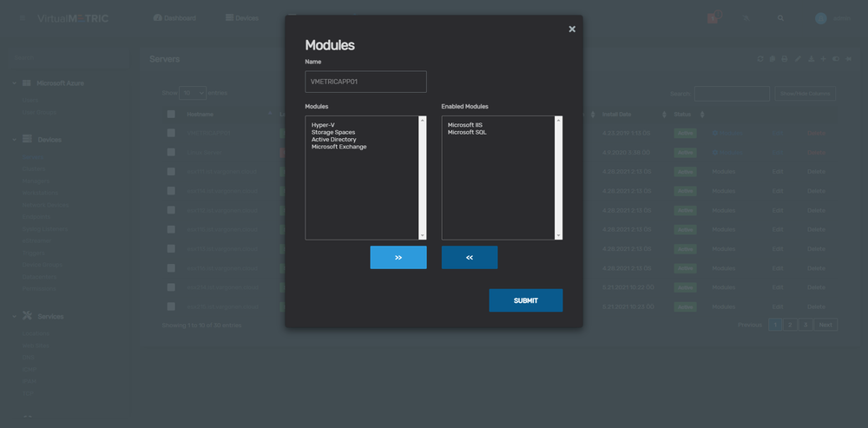This screenshot has height=428, width=868.
Task: Click the Show/Hide Columns button
Action: 805,94
